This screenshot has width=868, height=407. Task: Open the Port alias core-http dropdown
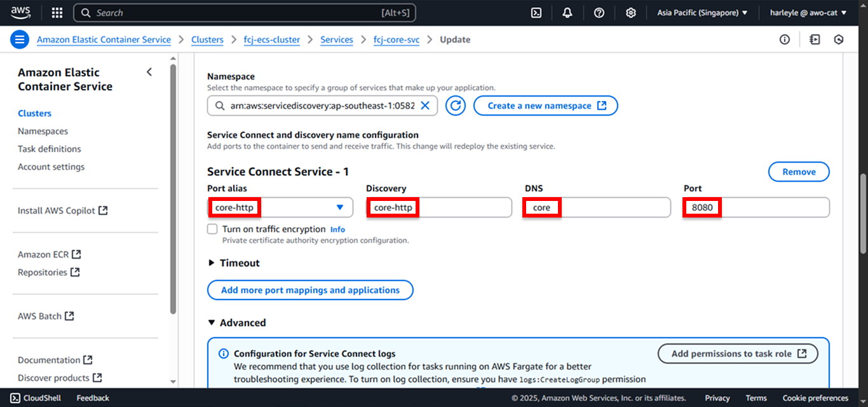[x=280, y=207]
